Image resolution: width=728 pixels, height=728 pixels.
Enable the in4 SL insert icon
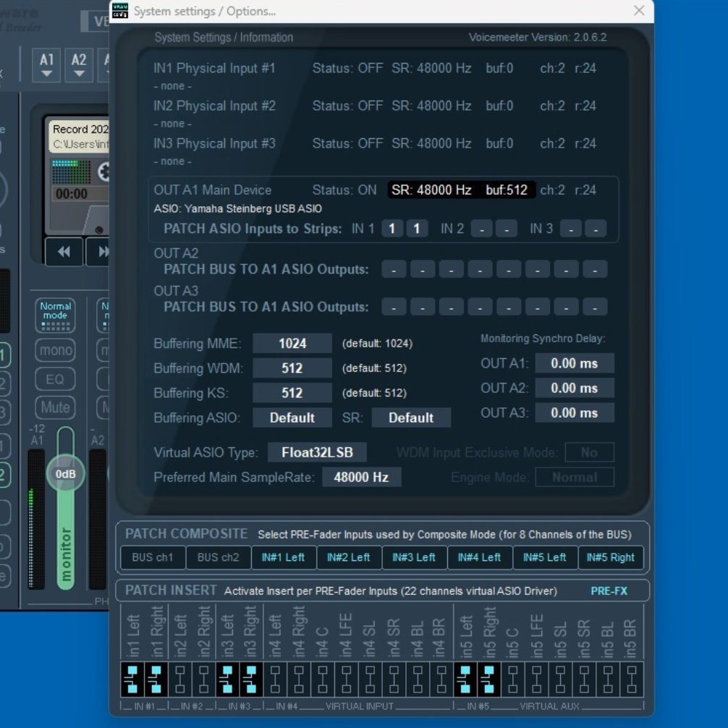pyautogui.click(x=370, y=680)
